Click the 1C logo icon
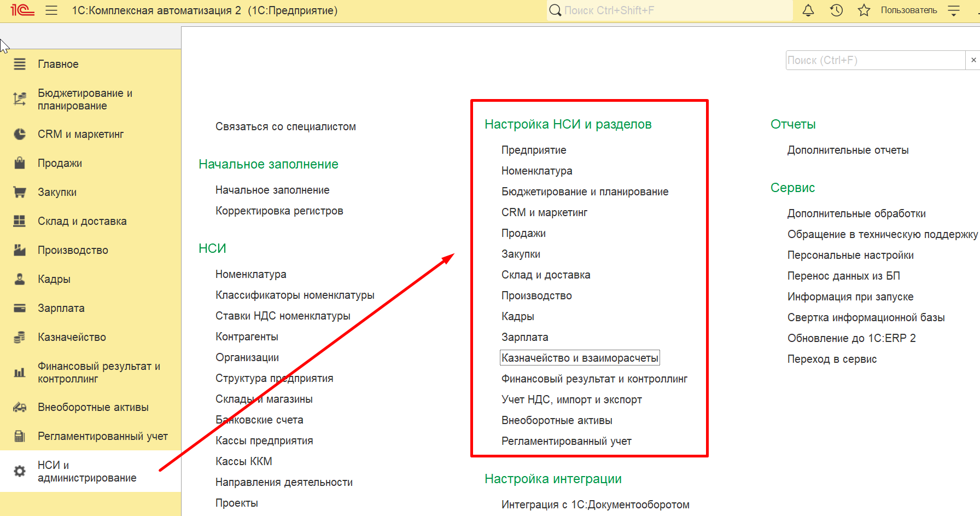This screenshot has width=980, height=516. click(22, 10)
